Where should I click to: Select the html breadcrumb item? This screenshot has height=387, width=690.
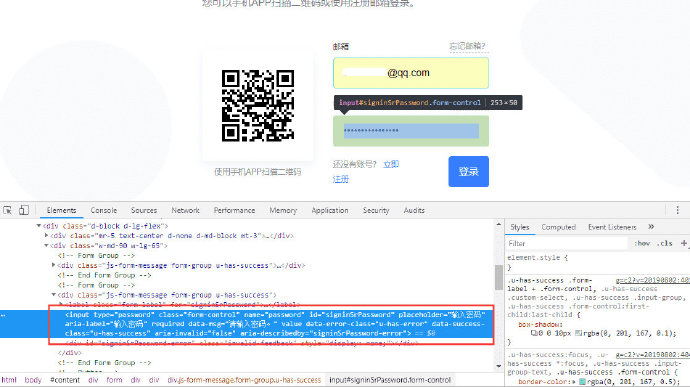pyautogui.click(x=9, y=380)
